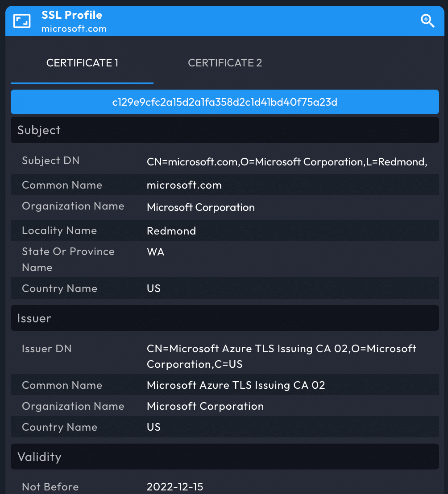Switch to the CERTIFICATE 1 tab

coord(82,63)
